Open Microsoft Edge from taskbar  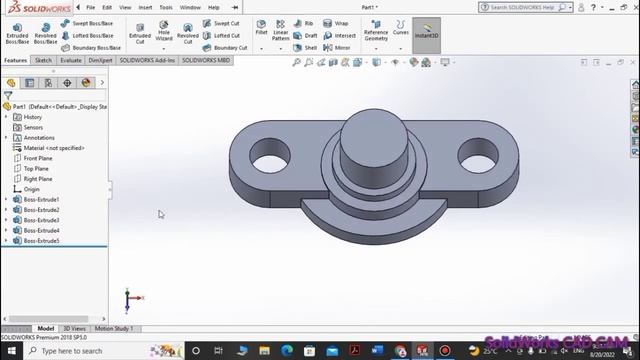click(287, 351)
